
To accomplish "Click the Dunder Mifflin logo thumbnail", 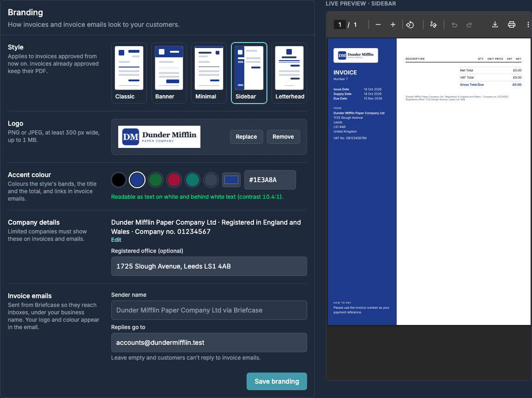I will (159, 137).
